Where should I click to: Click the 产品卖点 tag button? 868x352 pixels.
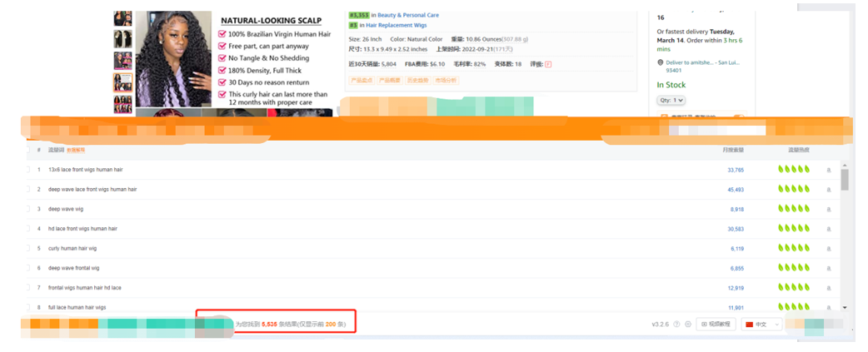[362, 81]
